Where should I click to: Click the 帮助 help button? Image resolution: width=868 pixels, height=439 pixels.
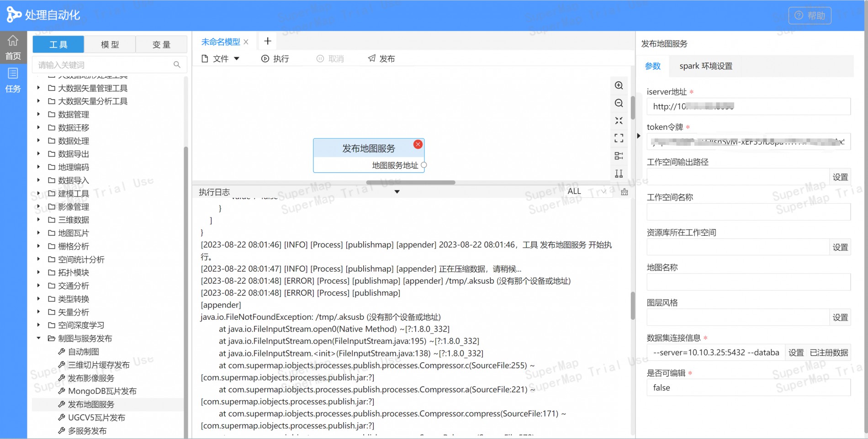tap(810, 16)
